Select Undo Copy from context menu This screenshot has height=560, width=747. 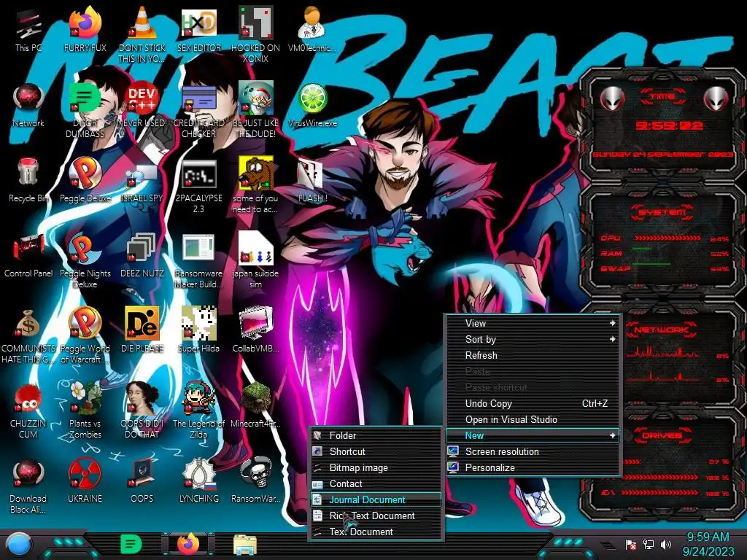[x=533, y=403]
